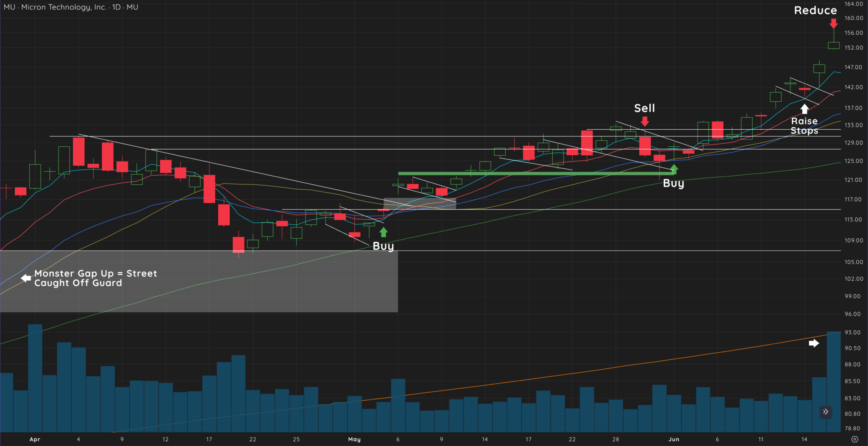This screenshot has width=868, height=446.
Task: Click the May label on the time axis
Action: (354, 440)
